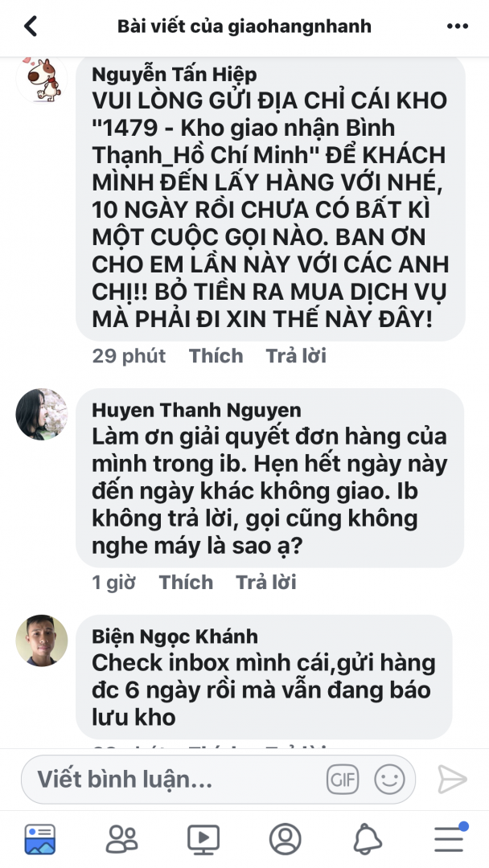
Task: Open the emoji smiley picker
Action: 389,780
